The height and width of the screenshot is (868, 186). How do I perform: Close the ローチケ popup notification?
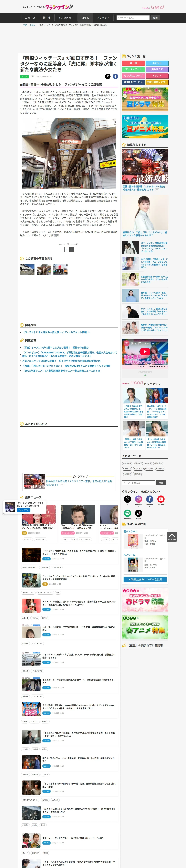(4, 514)
